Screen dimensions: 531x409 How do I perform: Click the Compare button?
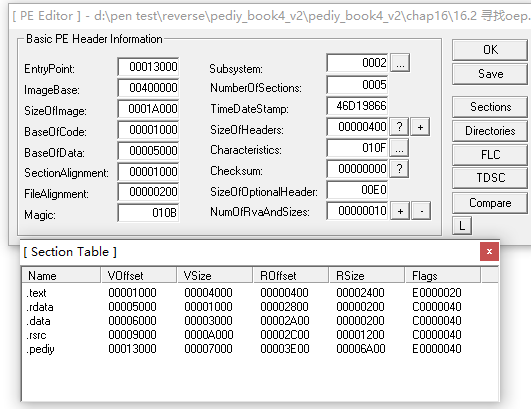pyautogui.click(x=490, y=203)
